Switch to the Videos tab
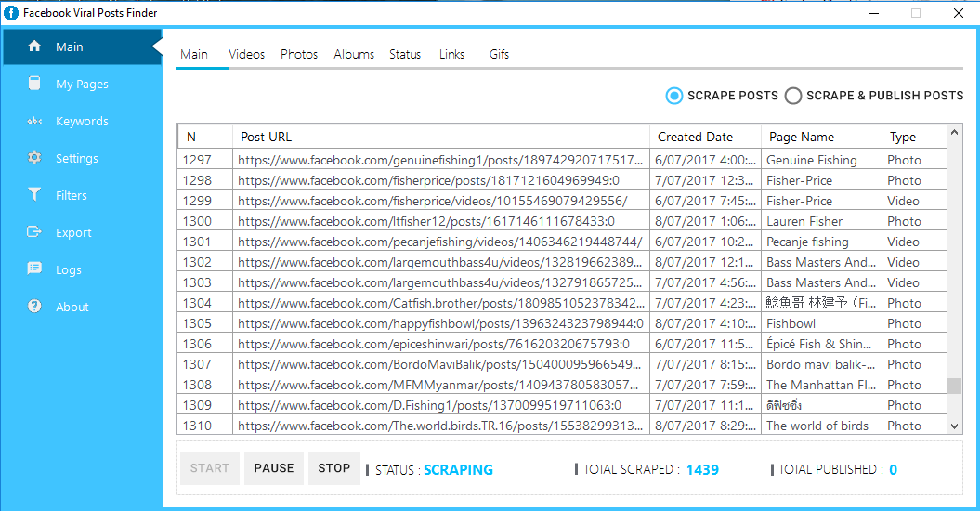This screenshot has width=980, height=511. click(x=246, y=55)
